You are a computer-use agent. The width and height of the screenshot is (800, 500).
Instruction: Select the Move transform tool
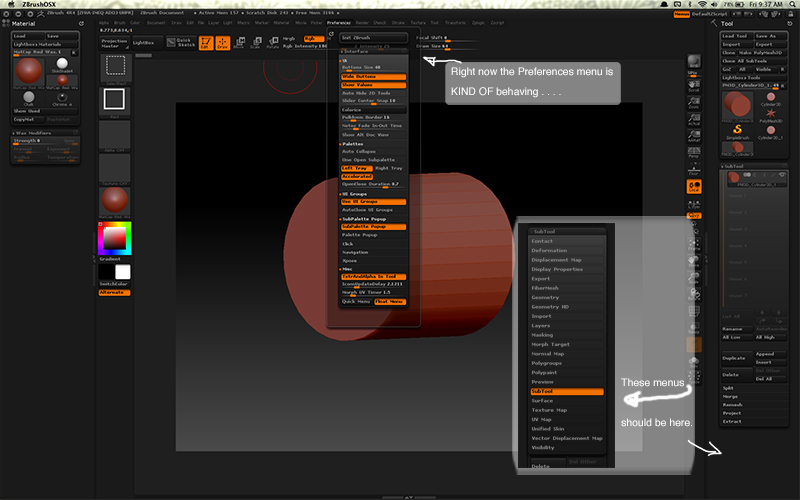point(239,43)
